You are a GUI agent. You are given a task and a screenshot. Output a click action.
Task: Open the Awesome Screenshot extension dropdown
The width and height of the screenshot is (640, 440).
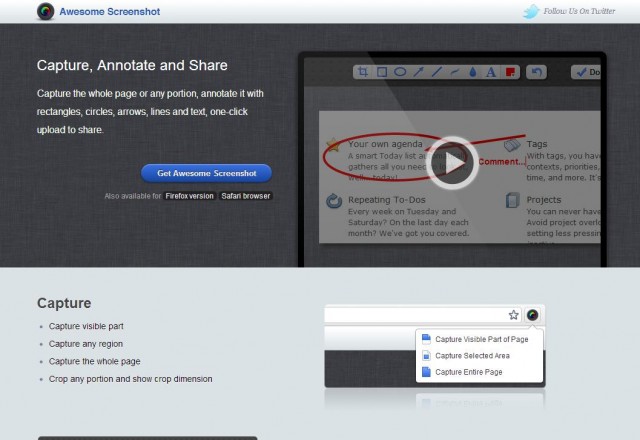coord(533,315)
